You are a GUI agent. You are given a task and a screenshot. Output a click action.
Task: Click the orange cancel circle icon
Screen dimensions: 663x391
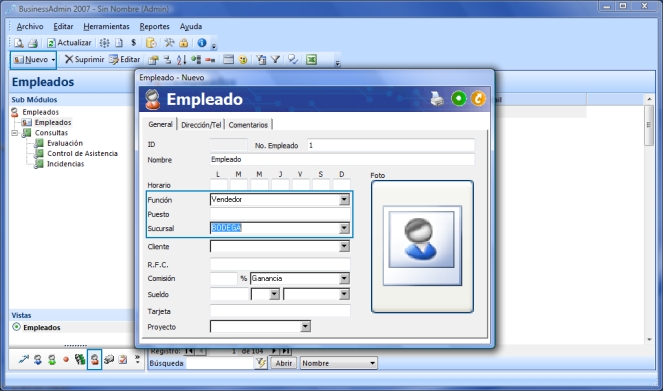tap(478, 98)
